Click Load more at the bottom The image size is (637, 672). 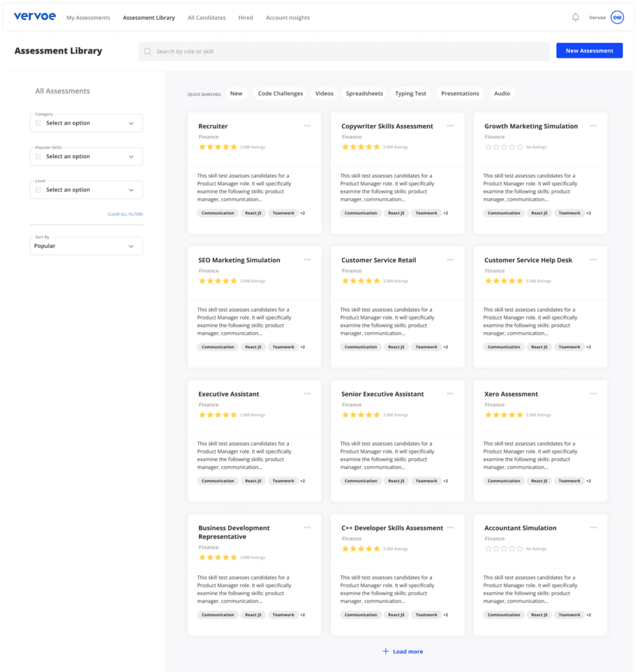pyautogui.click(x=403, y=652)
